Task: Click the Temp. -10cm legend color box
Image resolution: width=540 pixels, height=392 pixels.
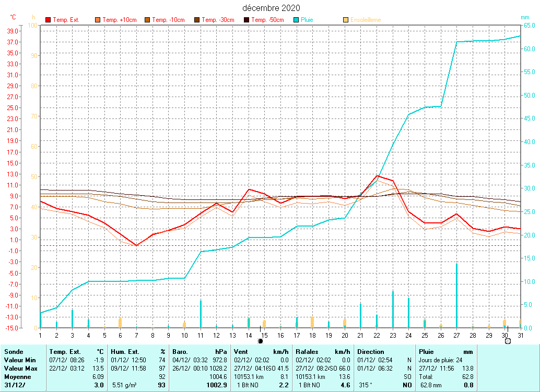Action: coord(147,20)
